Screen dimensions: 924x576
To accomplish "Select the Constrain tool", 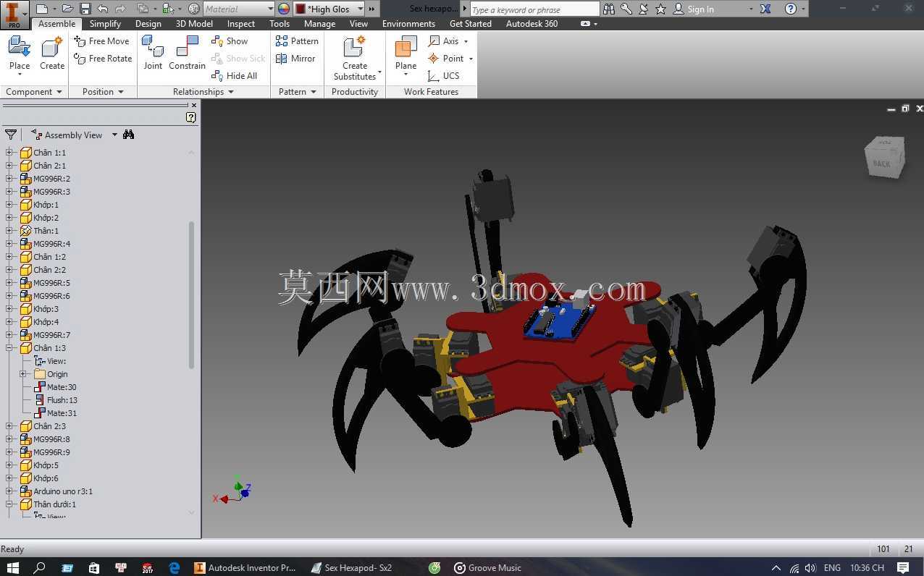I will [x=188, y=53].
